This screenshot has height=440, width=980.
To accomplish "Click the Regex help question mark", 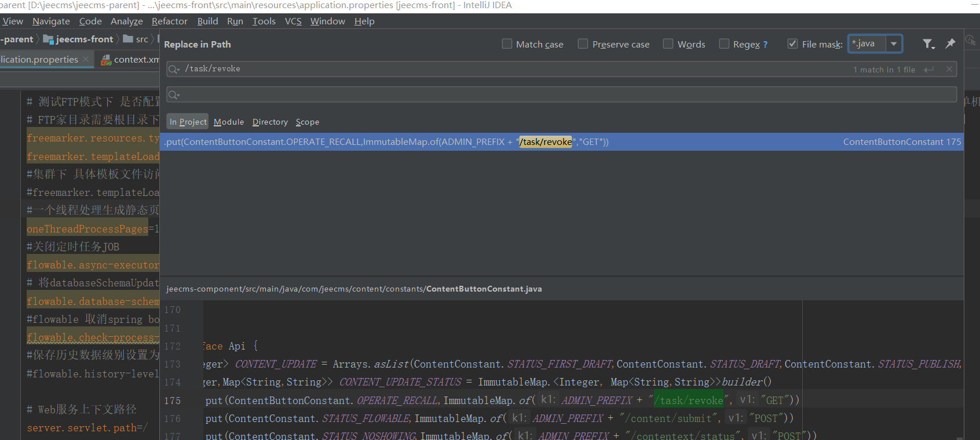I will [x=765, y=45].
